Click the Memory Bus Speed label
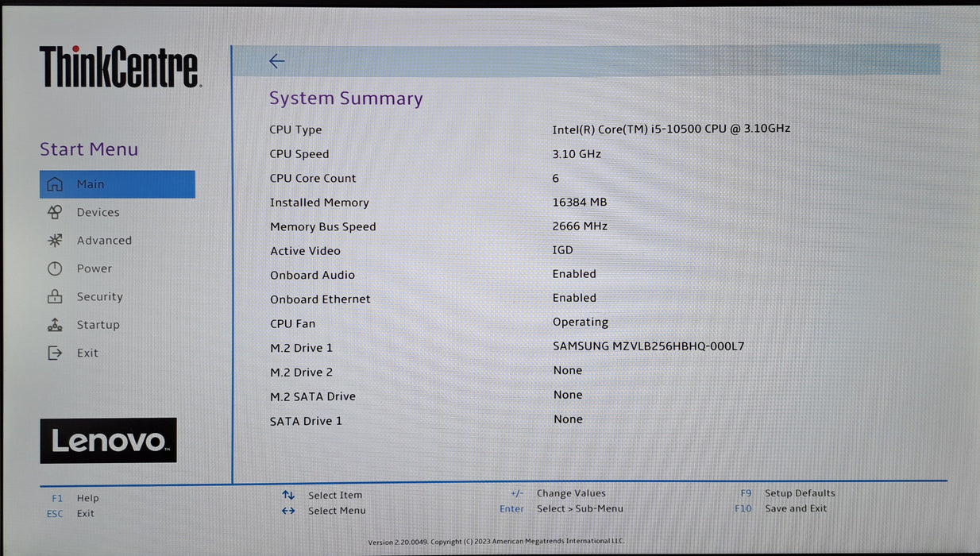The image size is (980, 556). tap(322, 226)
